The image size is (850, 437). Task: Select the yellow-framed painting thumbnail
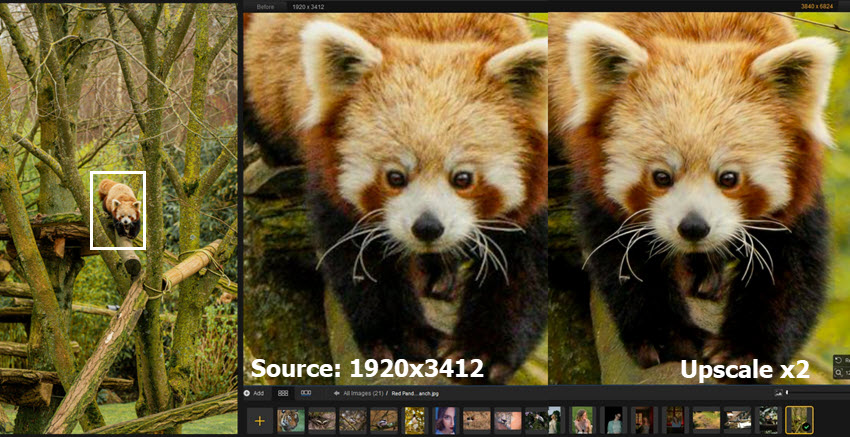click(414, 420)
